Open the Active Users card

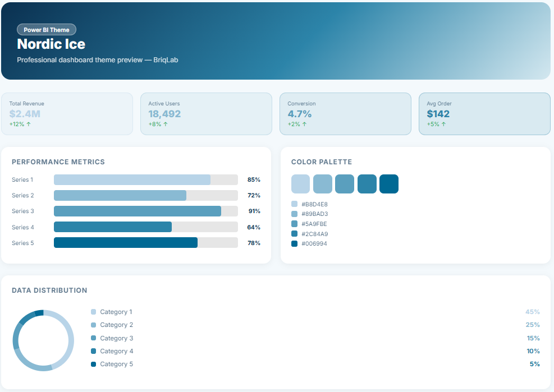point(206,114)
